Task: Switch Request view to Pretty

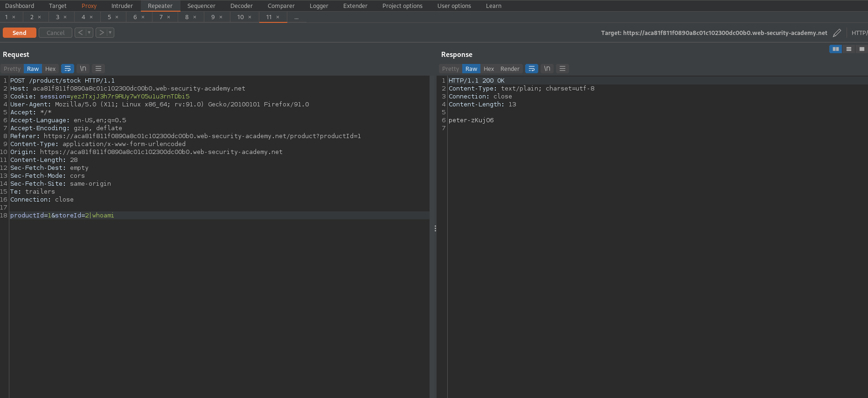Action: click(x=12, y=69)
